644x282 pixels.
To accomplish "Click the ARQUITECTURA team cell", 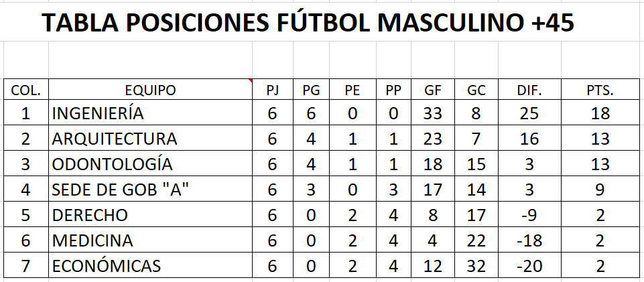I will (x=150, y=138).
